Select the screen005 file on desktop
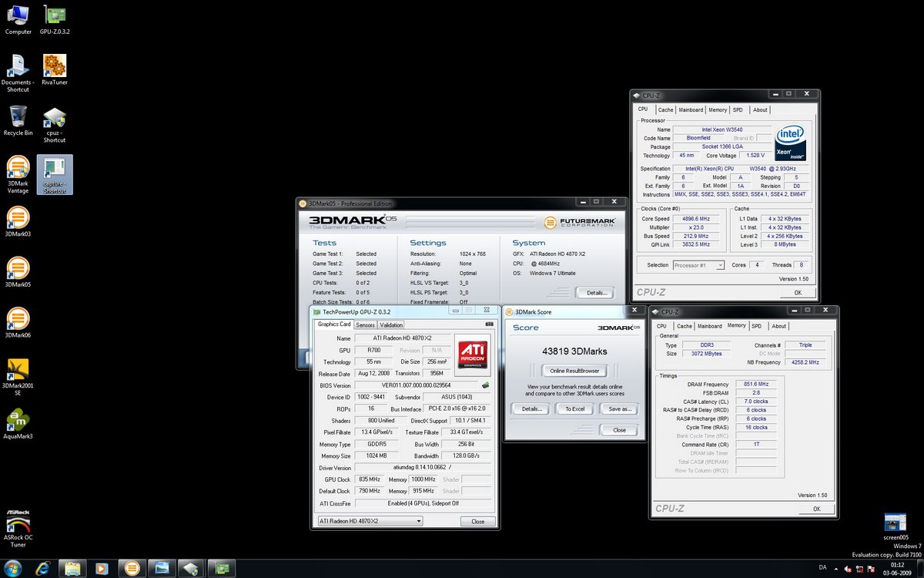The width and height of the screenshot is (924, 578). 896,526
